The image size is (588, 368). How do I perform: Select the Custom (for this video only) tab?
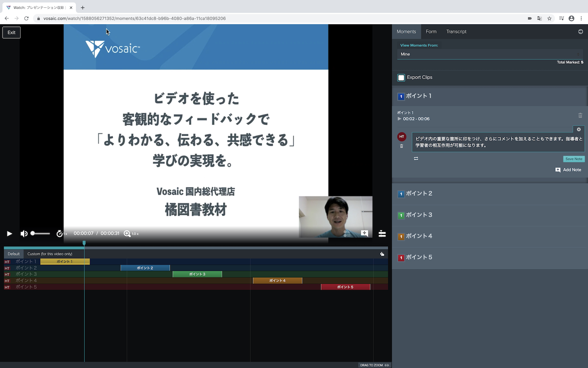point(50,254)
